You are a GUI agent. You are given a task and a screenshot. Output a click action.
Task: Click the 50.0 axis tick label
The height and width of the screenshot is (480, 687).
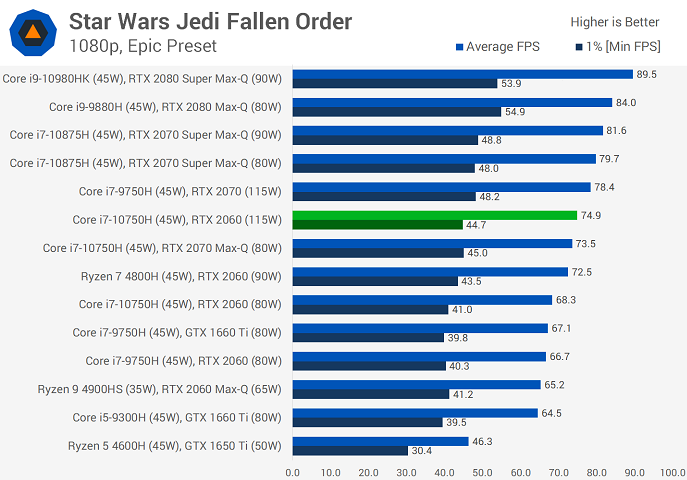coord(482,473)
